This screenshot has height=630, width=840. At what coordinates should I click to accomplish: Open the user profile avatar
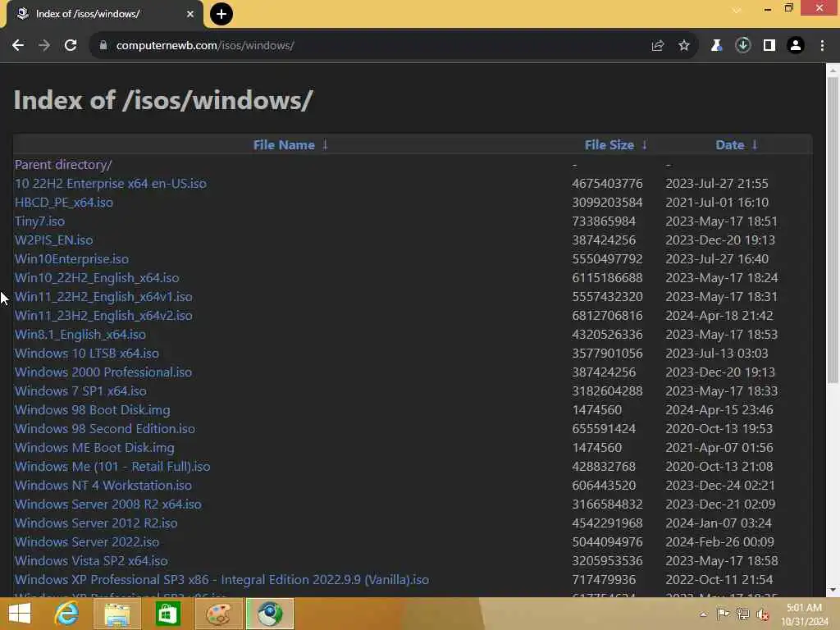[x=796, y=46]
